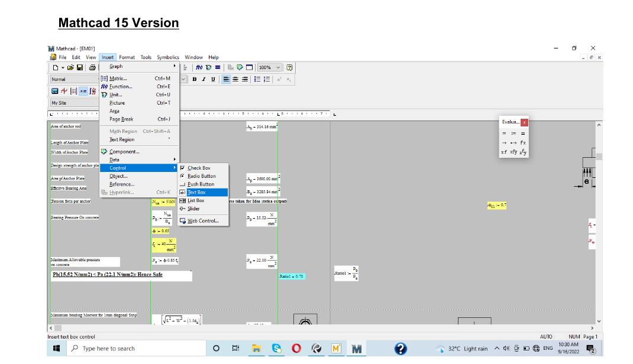Open the Insert Function dialog via f(x) icon
The image size is (633, 364).
(x=198, y=67)
